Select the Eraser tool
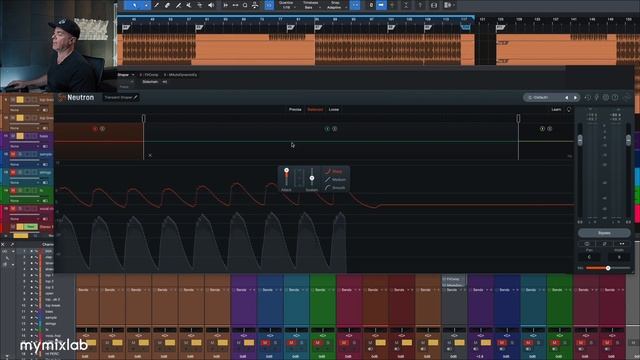This screenshot has height=360, width=640. (x=167, y=5)
